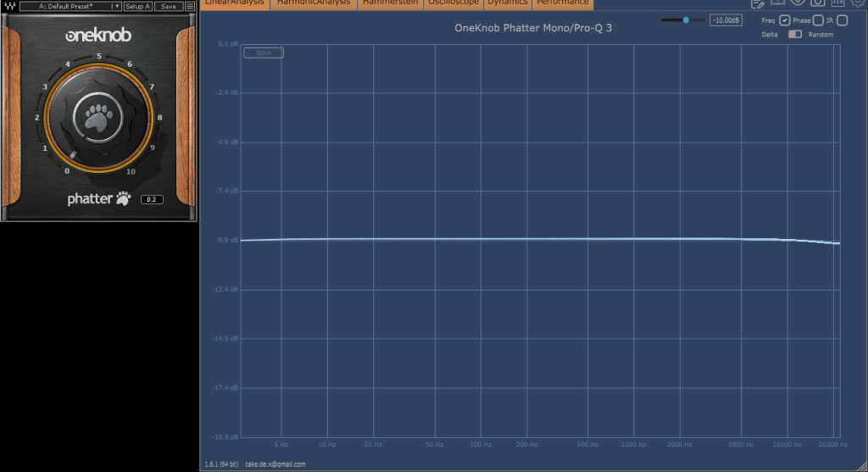Switch to the HarmonicAnalysis tab

(x=314, y=3)
